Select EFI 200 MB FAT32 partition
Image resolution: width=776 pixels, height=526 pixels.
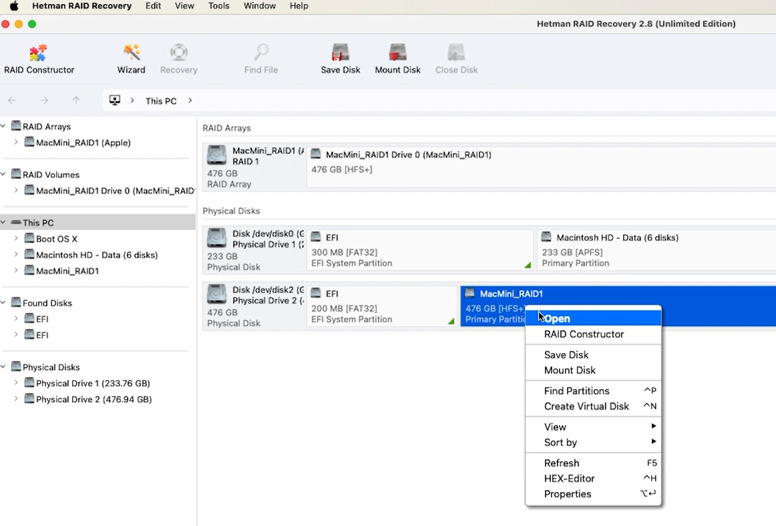(382, 306)
